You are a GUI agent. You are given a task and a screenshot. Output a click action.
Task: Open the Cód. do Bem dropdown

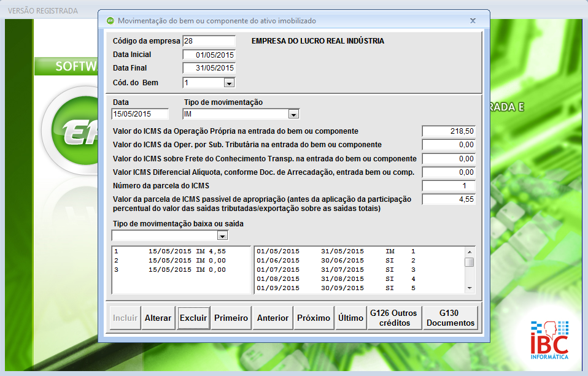[x=229, y=83]
